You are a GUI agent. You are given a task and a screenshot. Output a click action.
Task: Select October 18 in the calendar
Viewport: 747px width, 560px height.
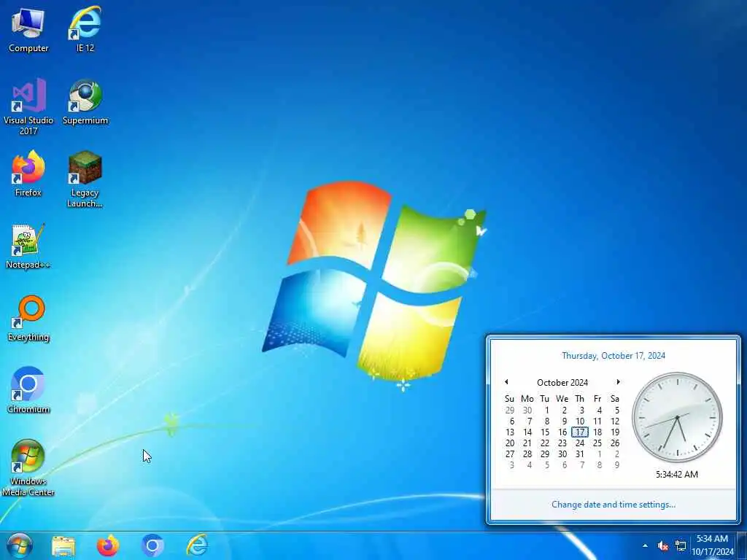point(597,432)
